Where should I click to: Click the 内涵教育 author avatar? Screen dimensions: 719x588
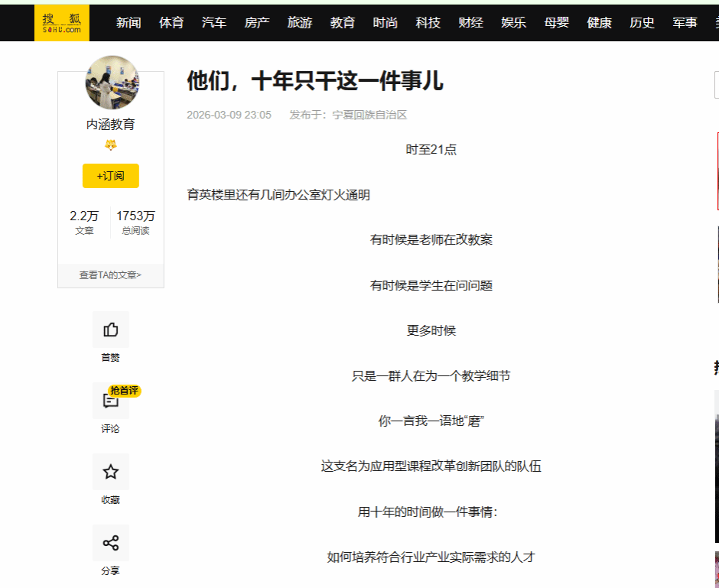(112, 83)
